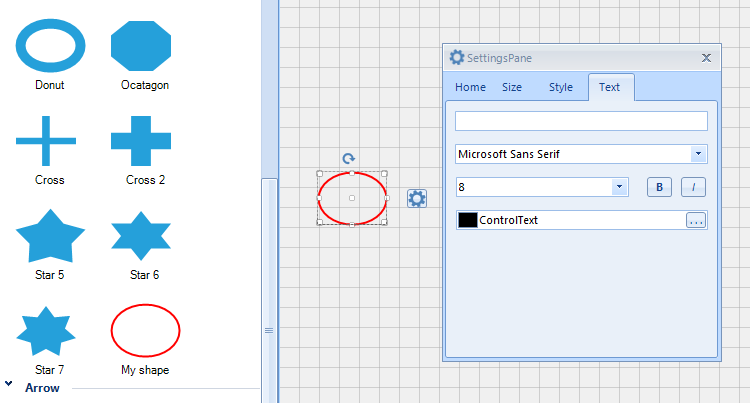Select the red My shape ellipse
Screen dimensions: 750x404
145,330
